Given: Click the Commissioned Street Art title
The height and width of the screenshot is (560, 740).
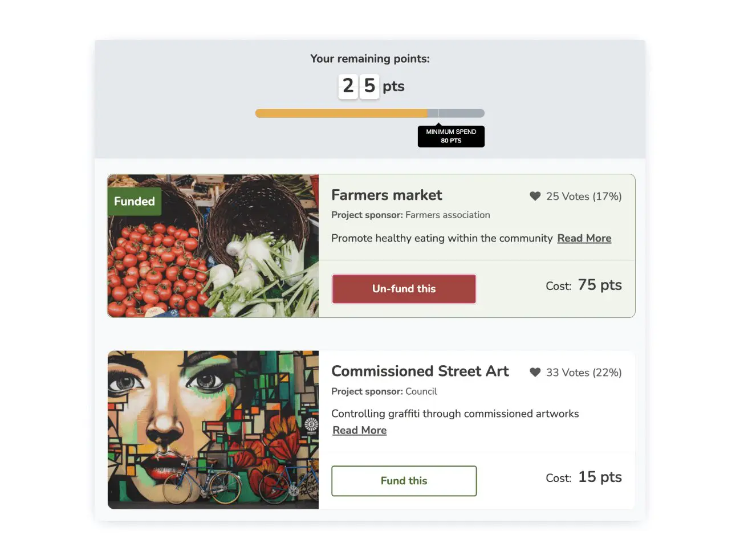Looking at the screenshot, I should 420,371.
